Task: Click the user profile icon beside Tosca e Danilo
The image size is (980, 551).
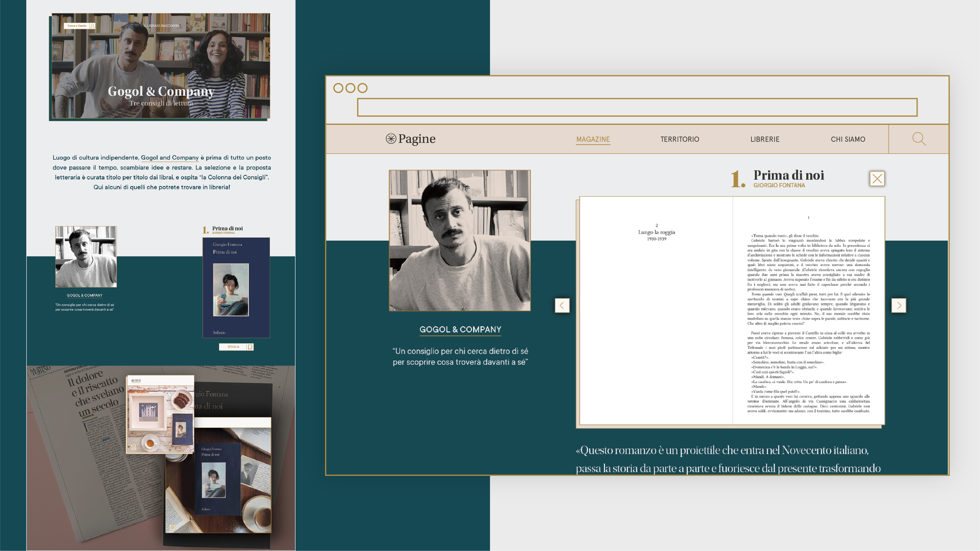Action: (x=92, y=26)
